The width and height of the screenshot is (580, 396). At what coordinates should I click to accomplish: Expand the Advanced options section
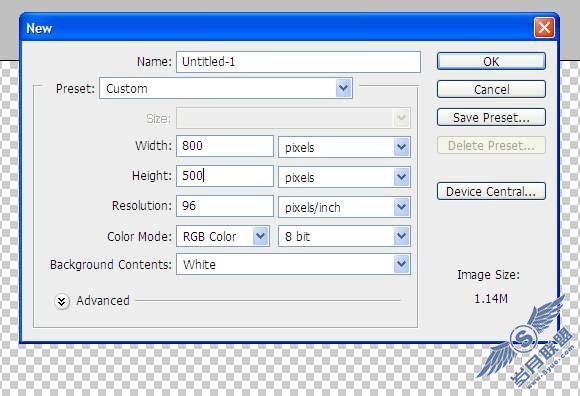coord(62,301)
